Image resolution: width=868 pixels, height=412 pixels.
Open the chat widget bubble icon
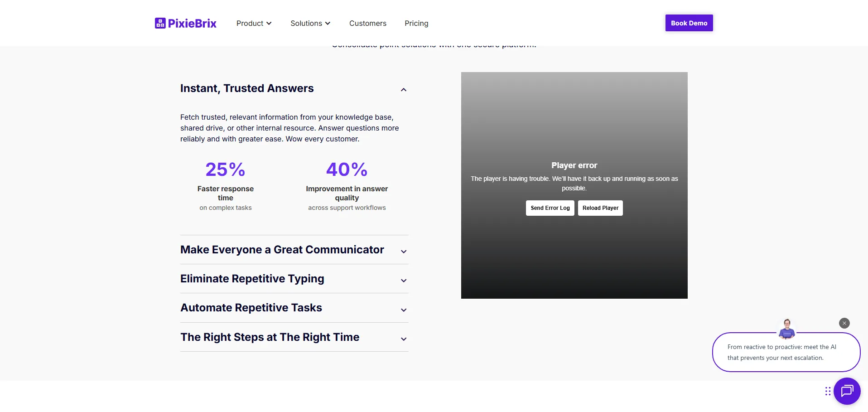[x=847, y=391]
